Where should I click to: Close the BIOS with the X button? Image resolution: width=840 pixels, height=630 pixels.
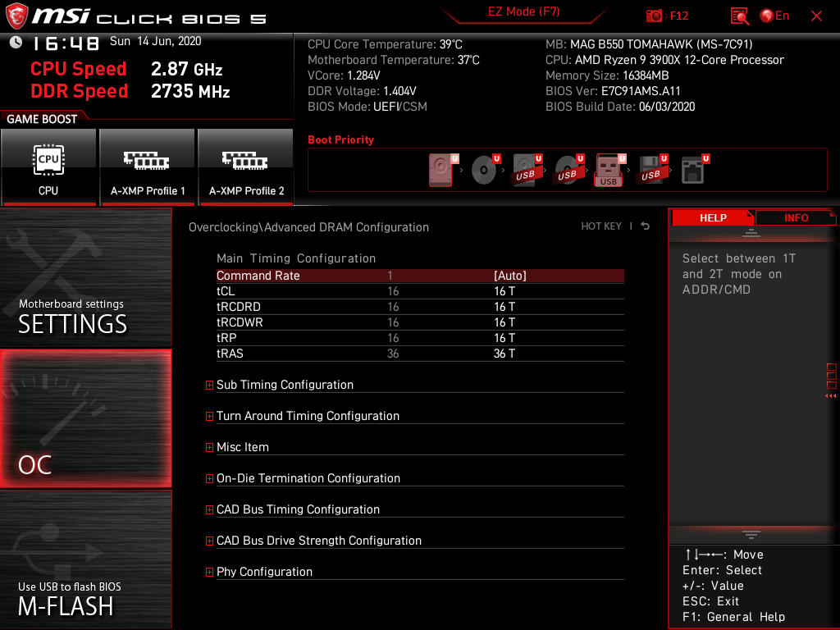(816, 16)
